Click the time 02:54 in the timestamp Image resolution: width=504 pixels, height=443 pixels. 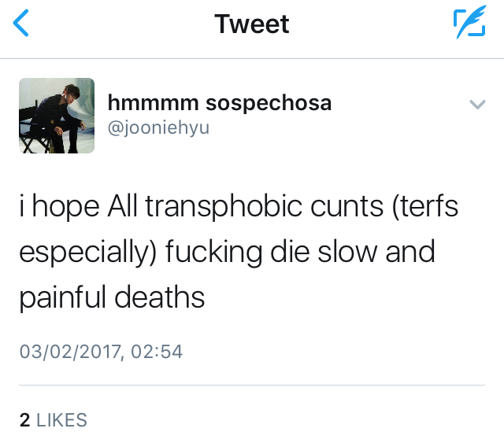(157, 351)
